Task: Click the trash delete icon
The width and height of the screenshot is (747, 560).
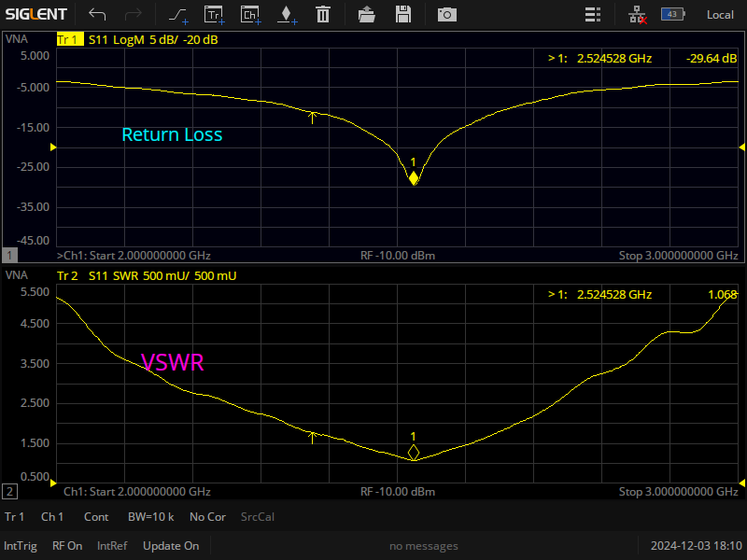Action: coord(323,14)
